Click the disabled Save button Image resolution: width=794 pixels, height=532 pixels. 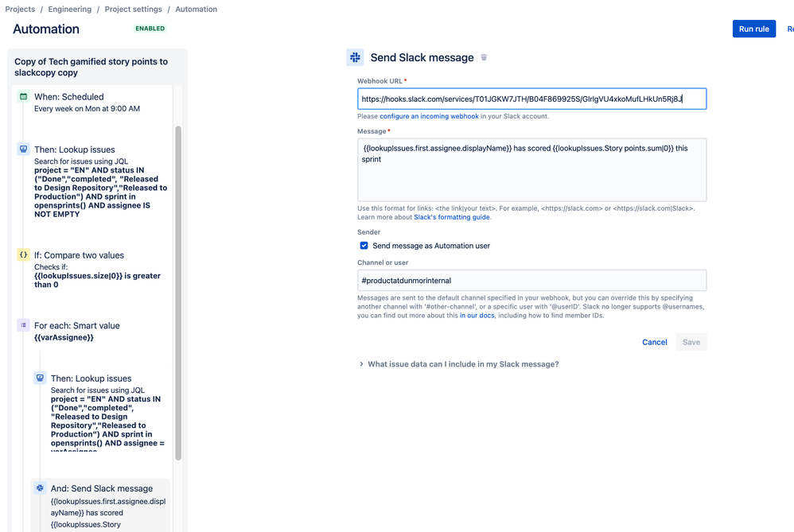(x=691, y=342)
